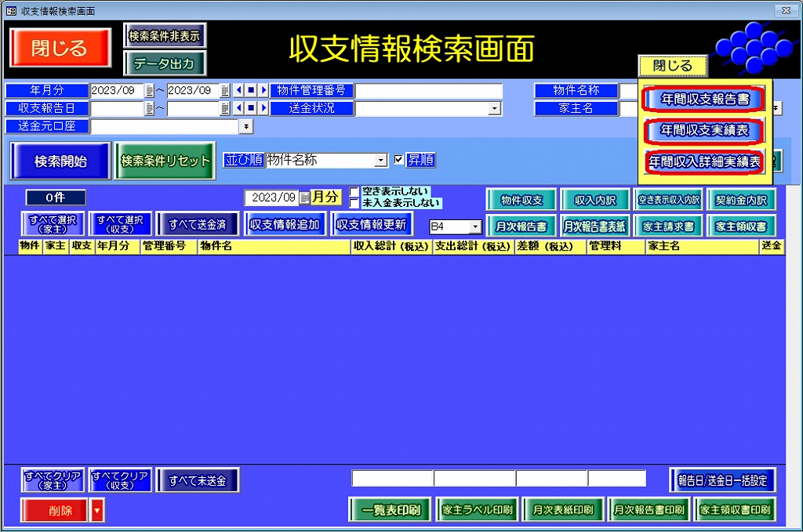Click square reset button in 収支報告日 row

click(251, 108)
